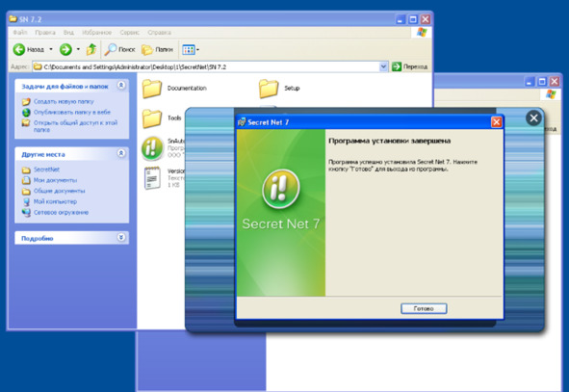Open the Search (Поиск) toolbar button

click(119, 49)
